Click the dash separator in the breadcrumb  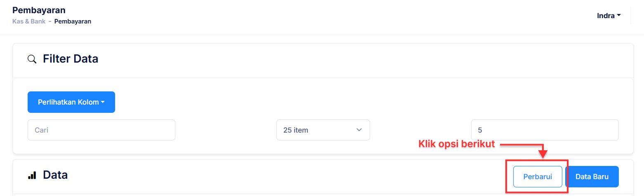pos(50,21)
